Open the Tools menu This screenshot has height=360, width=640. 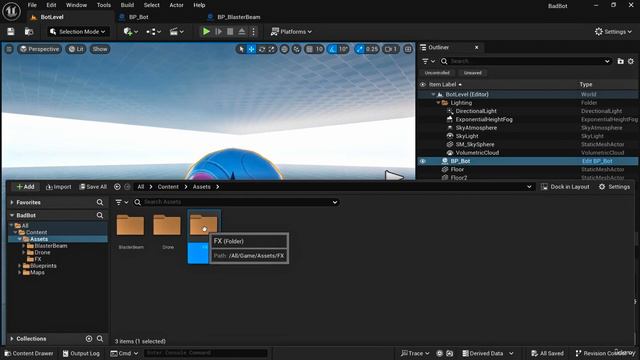pos(104,5)
